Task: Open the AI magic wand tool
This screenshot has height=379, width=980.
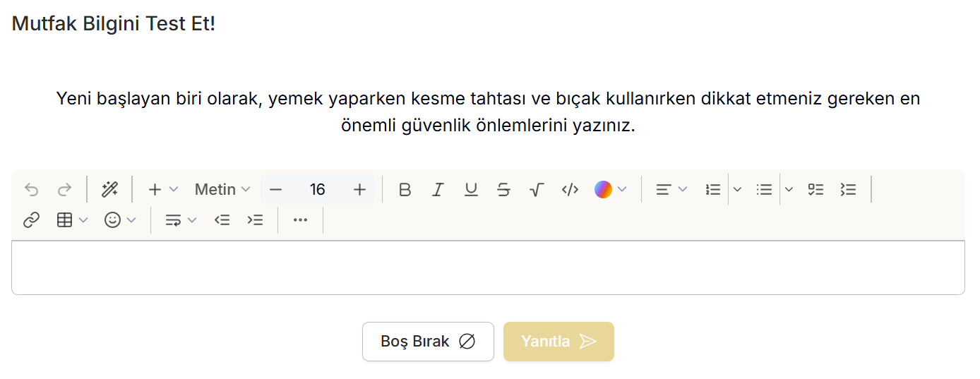Action: [x=109, y=189]
